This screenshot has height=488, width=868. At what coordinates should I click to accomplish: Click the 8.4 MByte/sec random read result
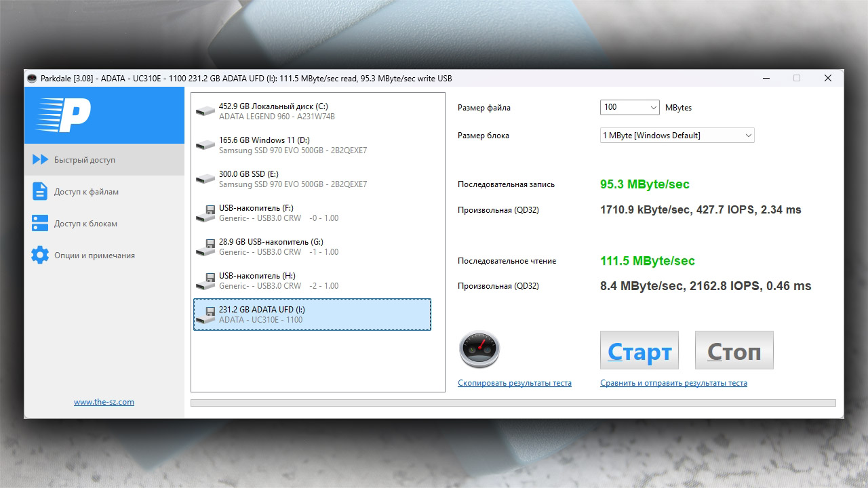tap(706, 286)
